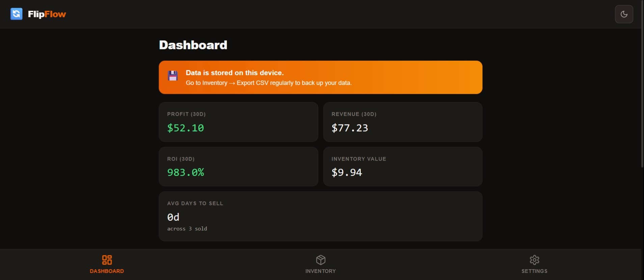The width and height of the screenshot is (644, 280).
Task: Click the FlipFlow logo icon
Action: pyautogui.click(x=16, y=14)
